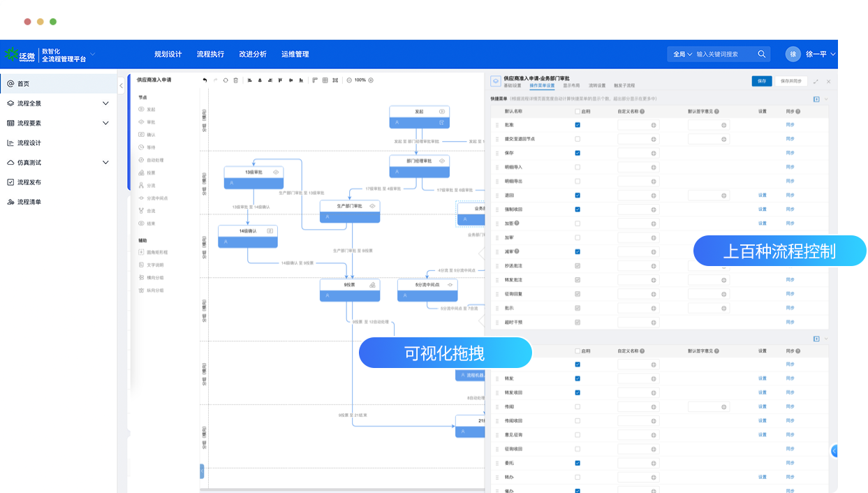This screenshot has height=493, width=868.
Task: Check the 明细导入 enable checkbox
Action: (x=578, y=167)
